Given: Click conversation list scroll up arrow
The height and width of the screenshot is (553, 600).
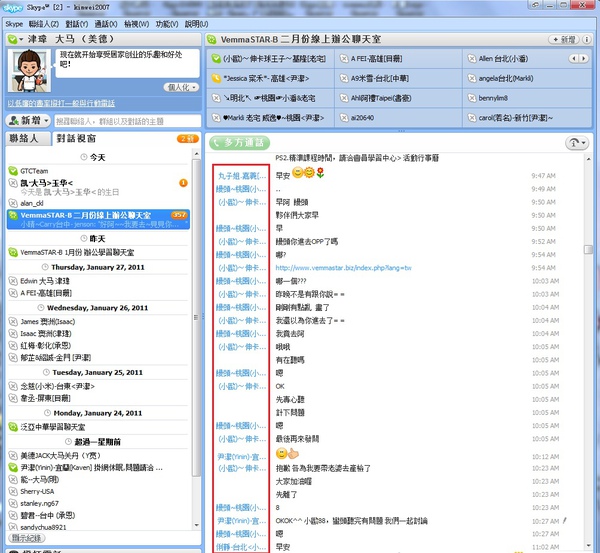Looking at the screenshot, I should tap(196, 154).
